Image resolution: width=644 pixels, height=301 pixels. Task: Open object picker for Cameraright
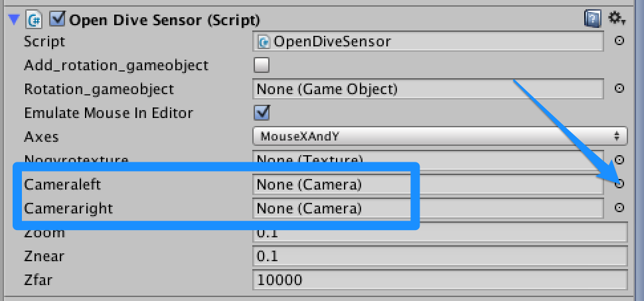(x=619, y=208)
